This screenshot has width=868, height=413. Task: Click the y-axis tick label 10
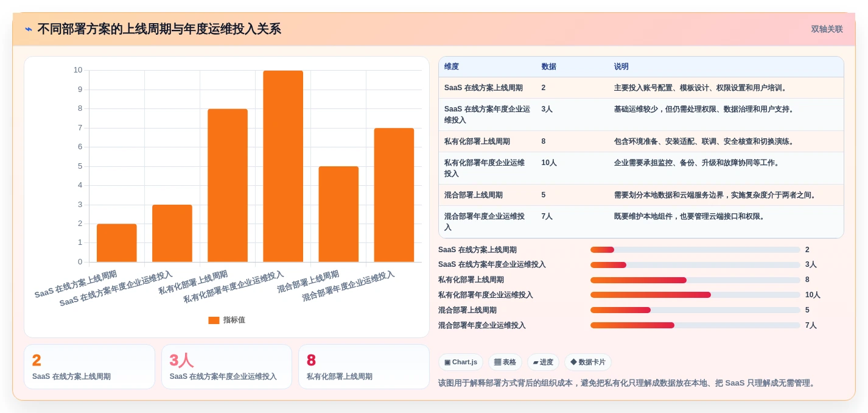(x=78, y=70)
